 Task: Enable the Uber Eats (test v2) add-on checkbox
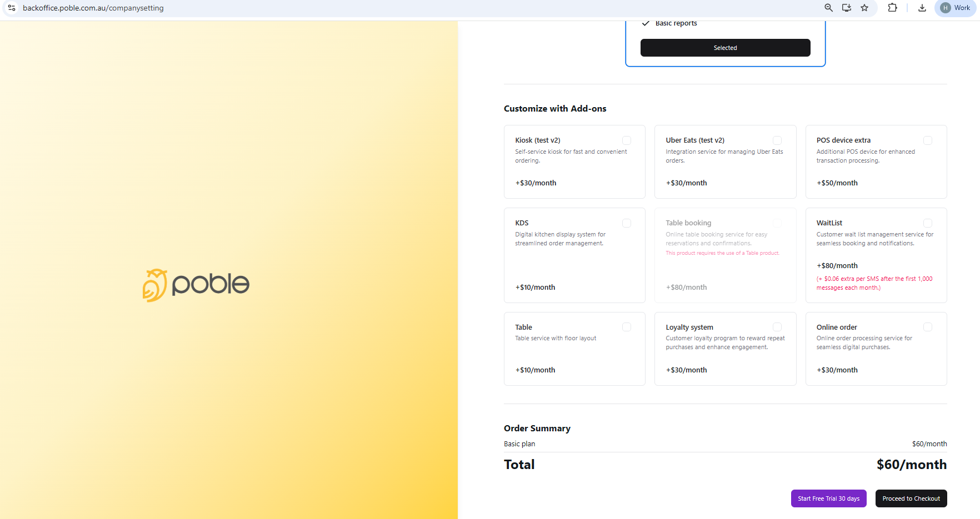(777, 140)
